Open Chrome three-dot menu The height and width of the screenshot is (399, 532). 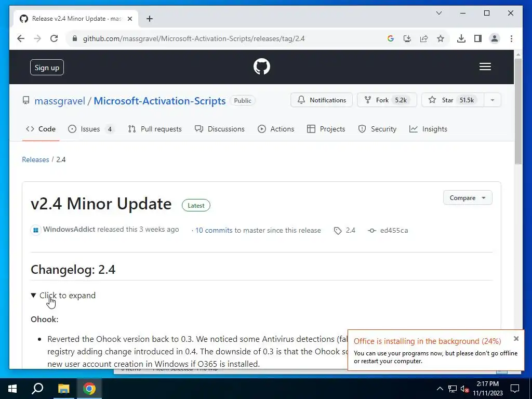coord(511,38)
